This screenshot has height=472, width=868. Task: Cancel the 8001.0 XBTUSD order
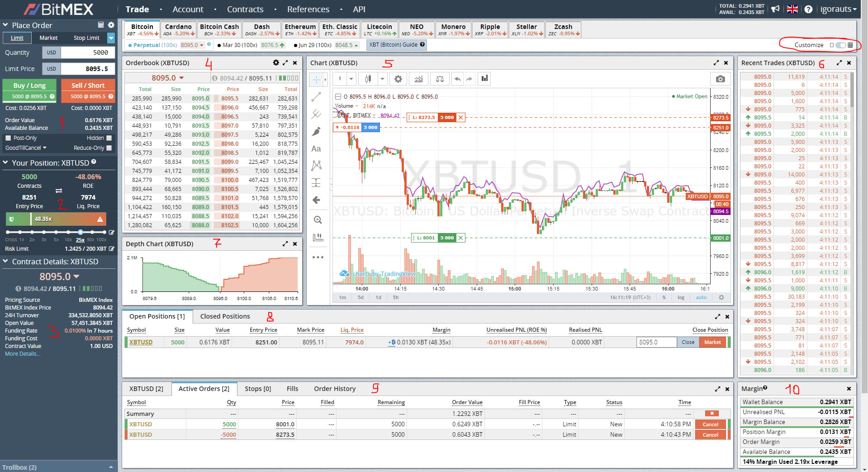[x=710, y=424]
